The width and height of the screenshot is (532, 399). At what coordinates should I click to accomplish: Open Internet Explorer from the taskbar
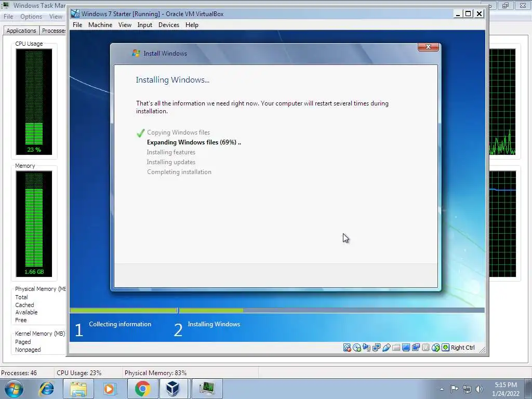pyautogui.click(x=46, y=389)
